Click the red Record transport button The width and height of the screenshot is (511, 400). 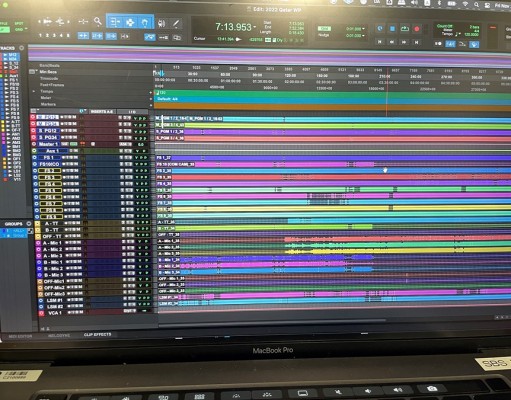point(416,29)
